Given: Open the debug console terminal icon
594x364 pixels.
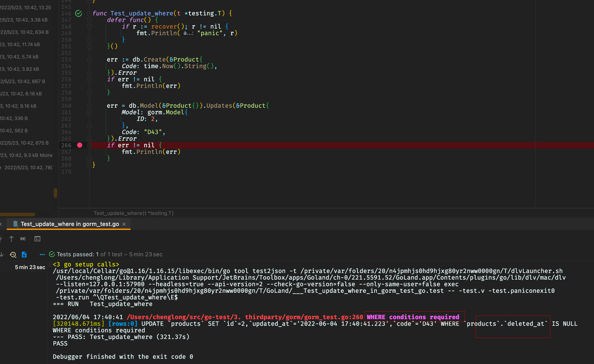Looking at the screenshot, I should coord(37,239).
